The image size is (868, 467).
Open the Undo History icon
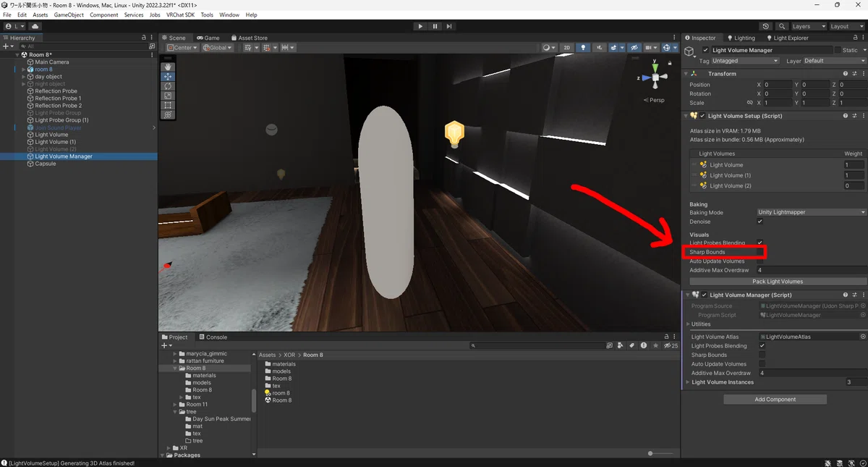(x=766, y=26)
